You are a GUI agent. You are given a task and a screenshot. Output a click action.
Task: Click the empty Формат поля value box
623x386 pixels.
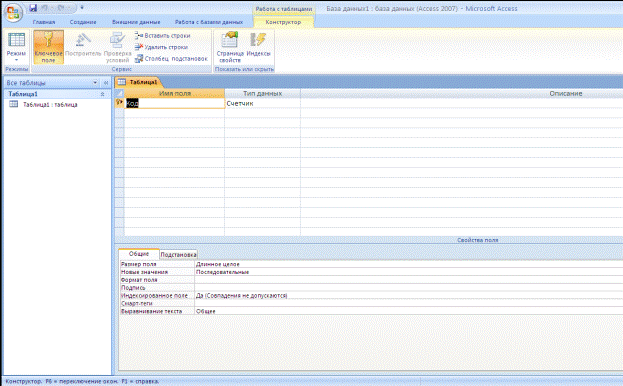[408, 280]
